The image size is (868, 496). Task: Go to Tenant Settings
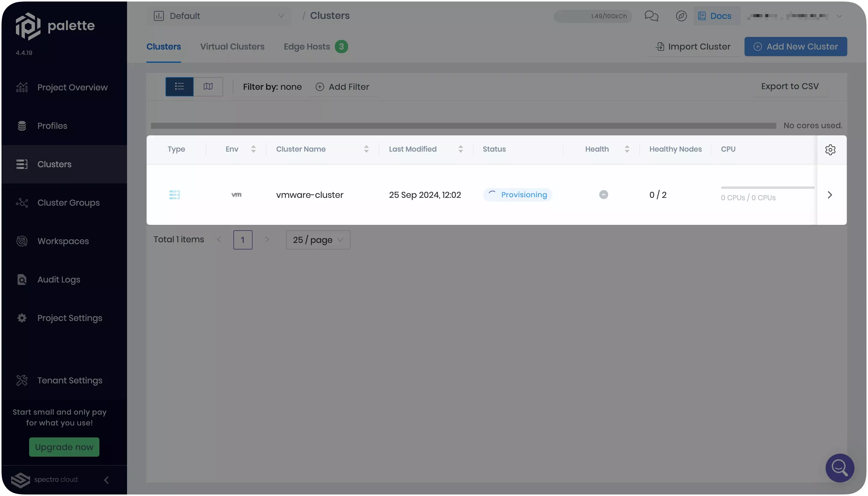pyautogui.click(x=69, y=380)
